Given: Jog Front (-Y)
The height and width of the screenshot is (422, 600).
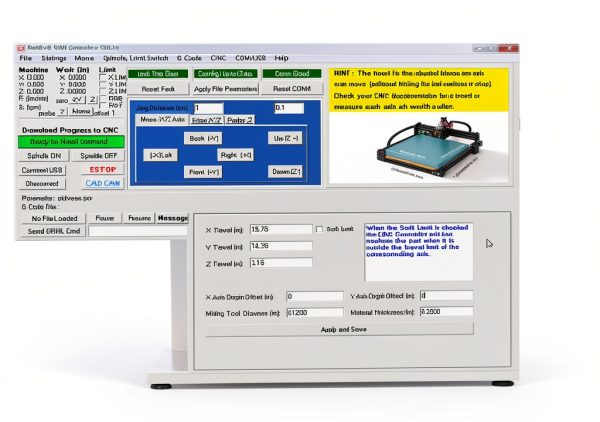Looking at the screenshot, I should click(x=203, y=172).
